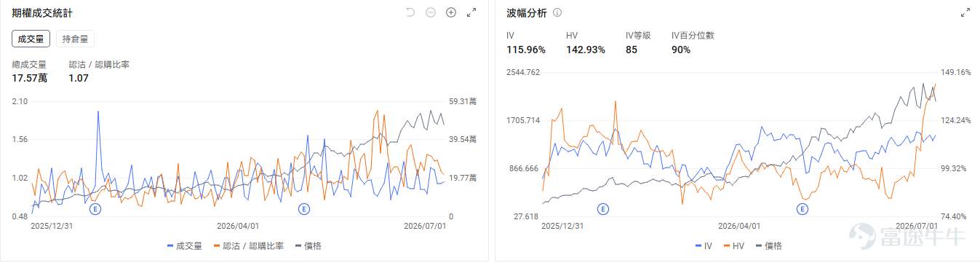This screenshot has height=263, width=980.
Task: Toggle the 價格 legend in the volume chart
Action: coord(308,246)
